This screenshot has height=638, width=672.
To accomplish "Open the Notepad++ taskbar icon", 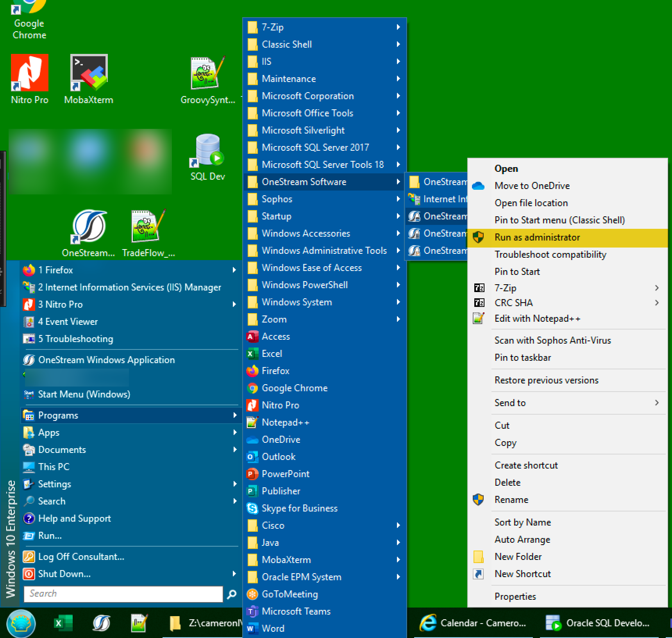I will (139, 623).
